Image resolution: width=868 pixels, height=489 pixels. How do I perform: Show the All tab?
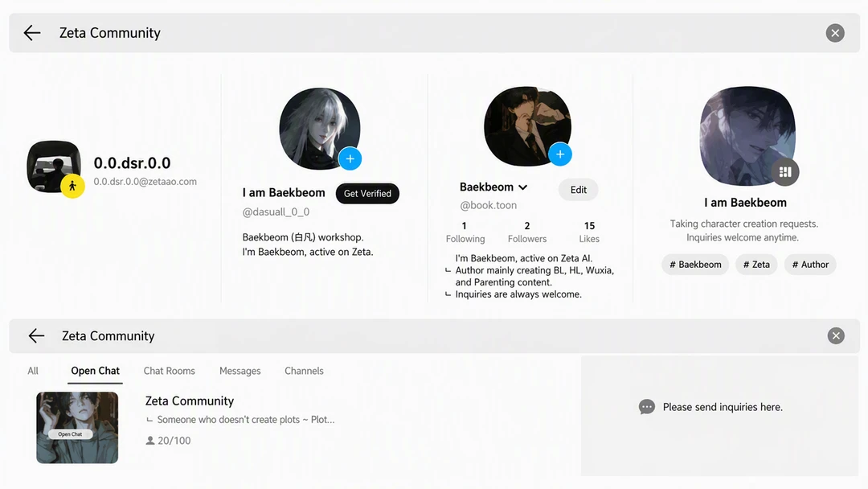point(33,371)
